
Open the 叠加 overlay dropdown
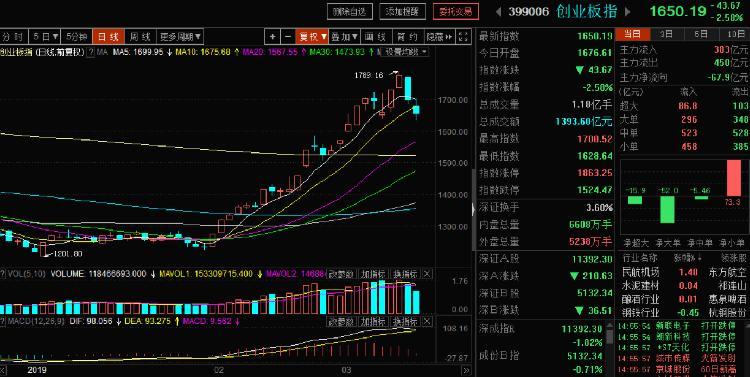tap(344, 36)
